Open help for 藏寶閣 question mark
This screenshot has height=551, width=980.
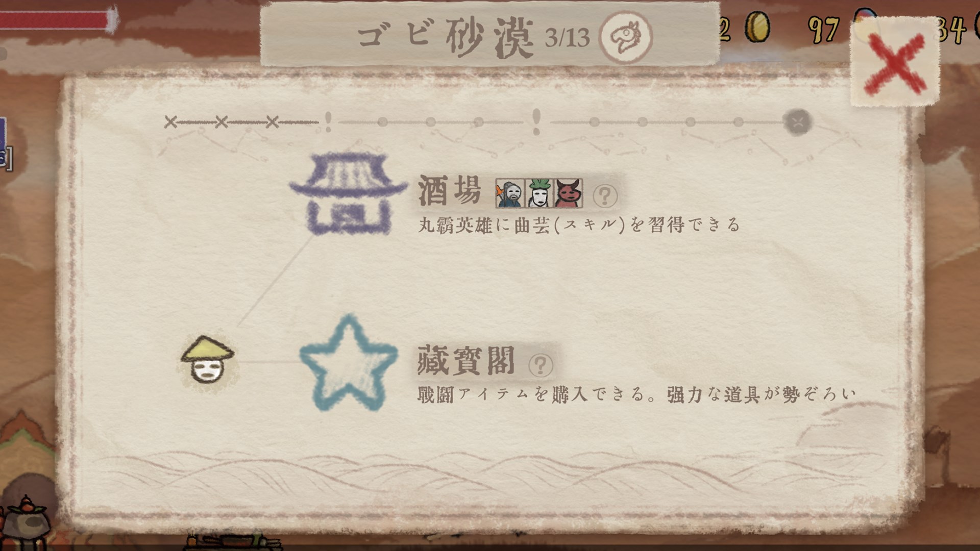(541, 365)
